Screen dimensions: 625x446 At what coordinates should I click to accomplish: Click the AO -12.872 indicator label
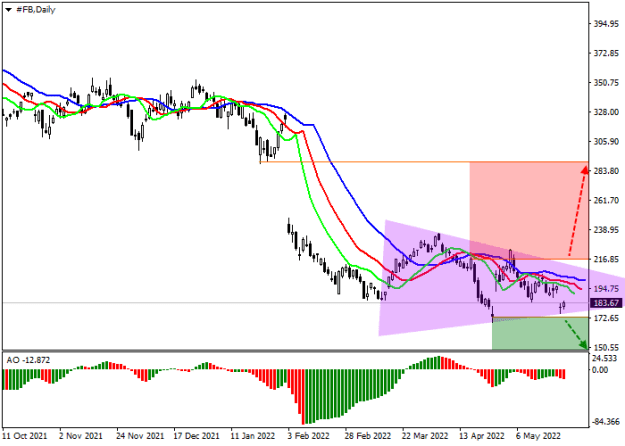pos(28,360)
